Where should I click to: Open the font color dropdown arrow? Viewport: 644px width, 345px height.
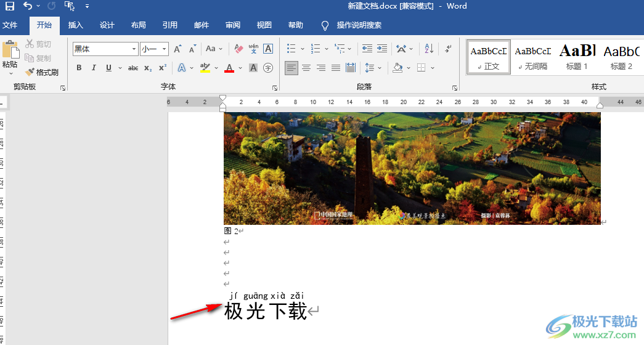pyautogui.click(x=240, y=68)
